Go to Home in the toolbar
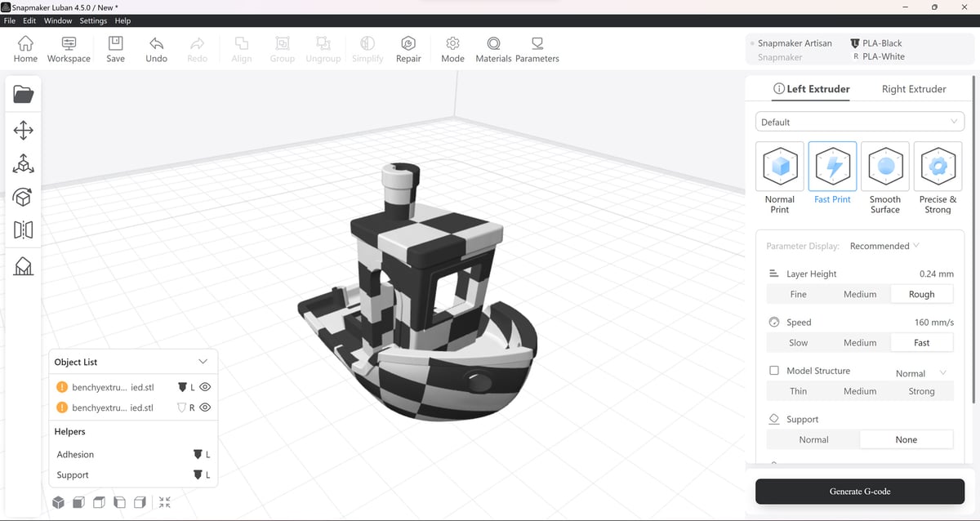Viewport: 980px width, 521px height. (25, 49)
